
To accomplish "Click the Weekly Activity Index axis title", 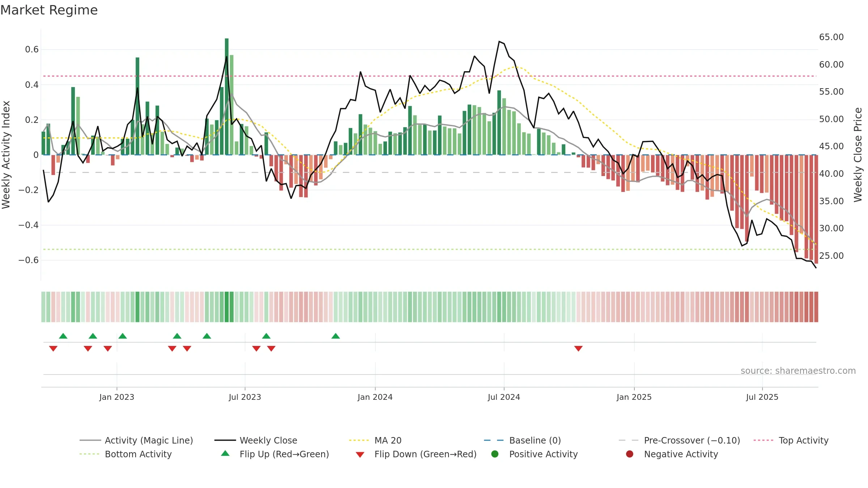I will tap(6, 155).
